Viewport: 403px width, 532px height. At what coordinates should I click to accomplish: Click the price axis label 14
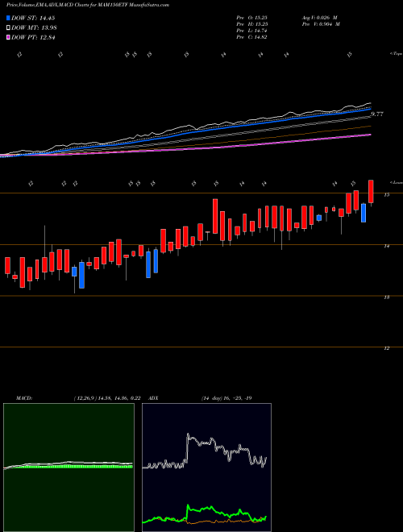click(x=386, y=246)
